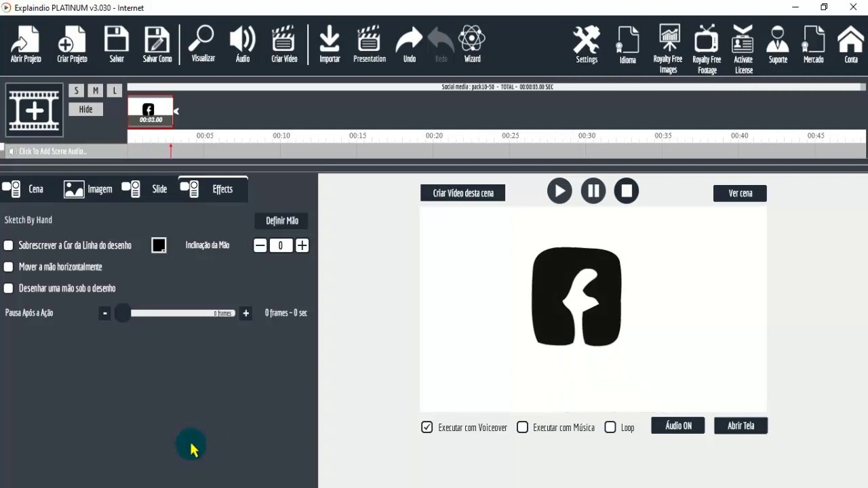The height and width of the screenshot is (488, 868).
Task: Hide the timeline with Hide button
Action: coord(85,109)
